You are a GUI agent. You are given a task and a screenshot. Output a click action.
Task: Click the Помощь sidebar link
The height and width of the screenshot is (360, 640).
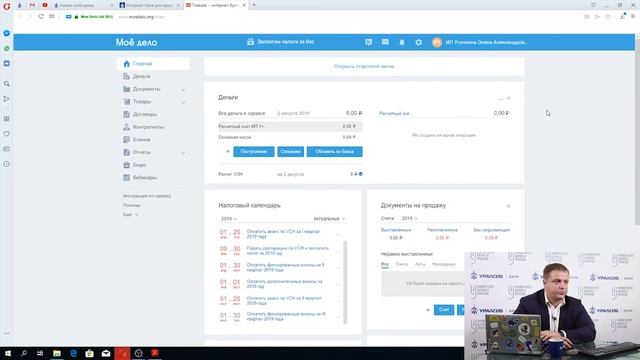(x=131, y=205)
